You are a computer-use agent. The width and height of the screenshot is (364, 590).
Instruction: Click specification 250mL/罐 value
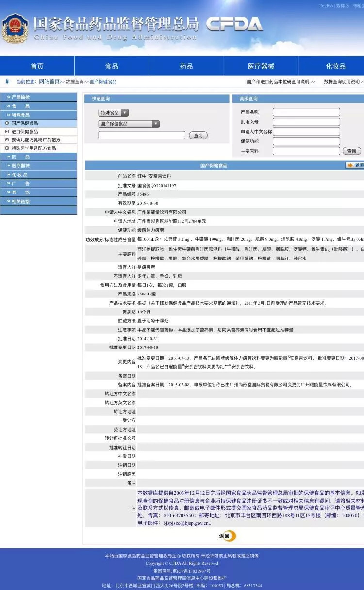pyautogui.click(x=148, y=294)
